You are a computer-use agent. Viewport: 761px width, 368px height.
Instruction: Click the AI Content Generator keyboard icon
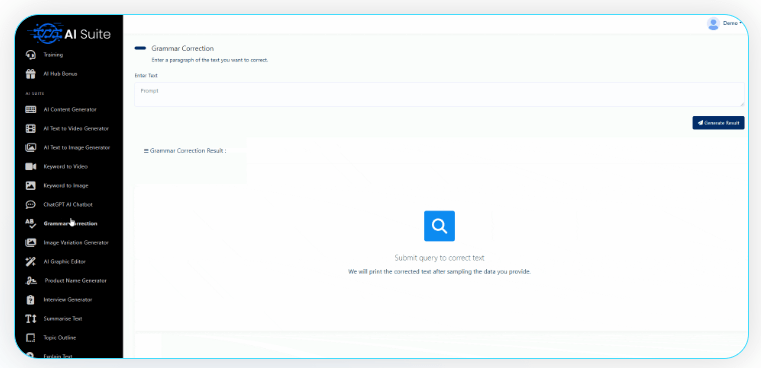click(31, 110)
